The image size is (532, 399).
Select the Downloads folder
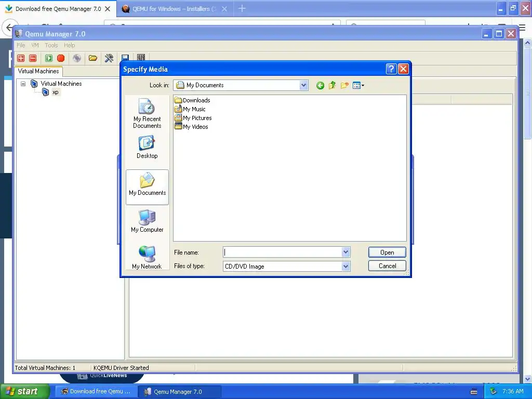[192, 100]
